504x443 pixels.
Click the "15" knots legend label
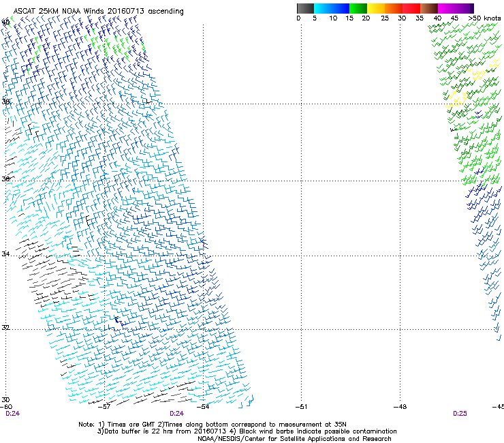(349, 18)
